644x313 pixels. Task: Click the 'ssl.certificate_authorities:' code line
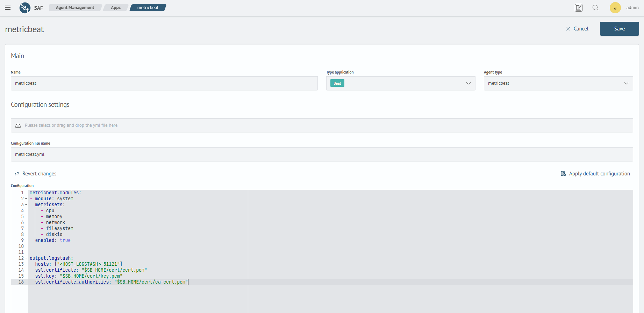click(112, 282)
